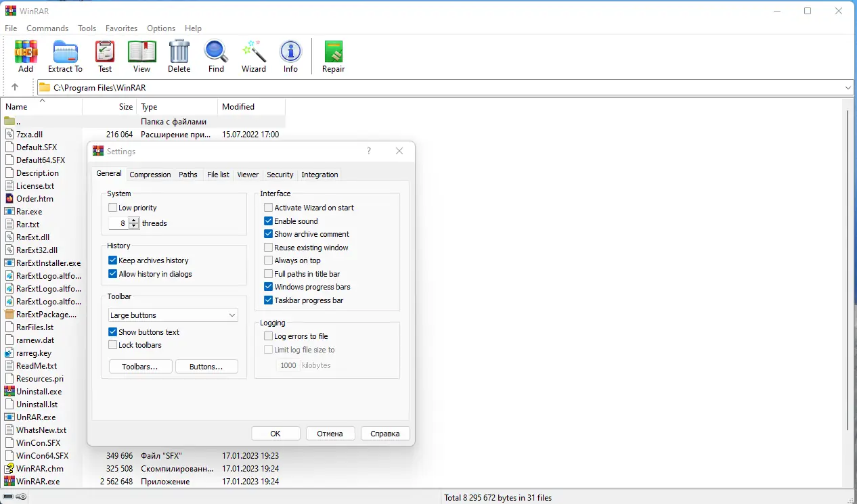Screen dimensions: 857x504
Task: Toggle Show archive comment checkbox
Action: coord(269,234)
